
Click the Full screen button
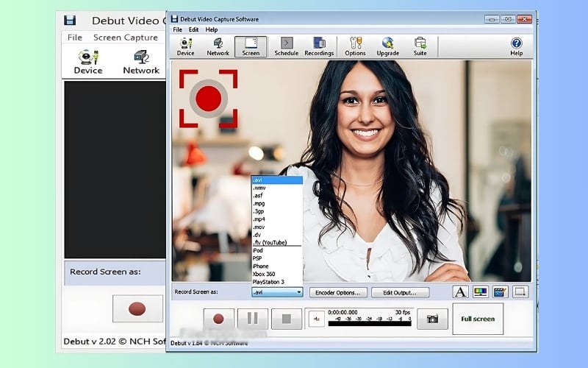coord(478,319)
